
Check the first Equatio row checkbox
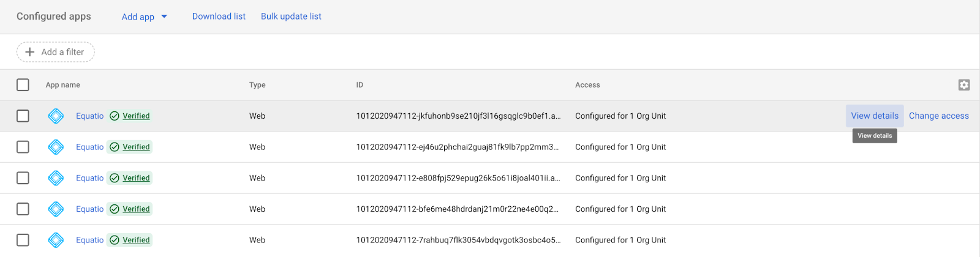pyautogui.click(x=23, y=116)
